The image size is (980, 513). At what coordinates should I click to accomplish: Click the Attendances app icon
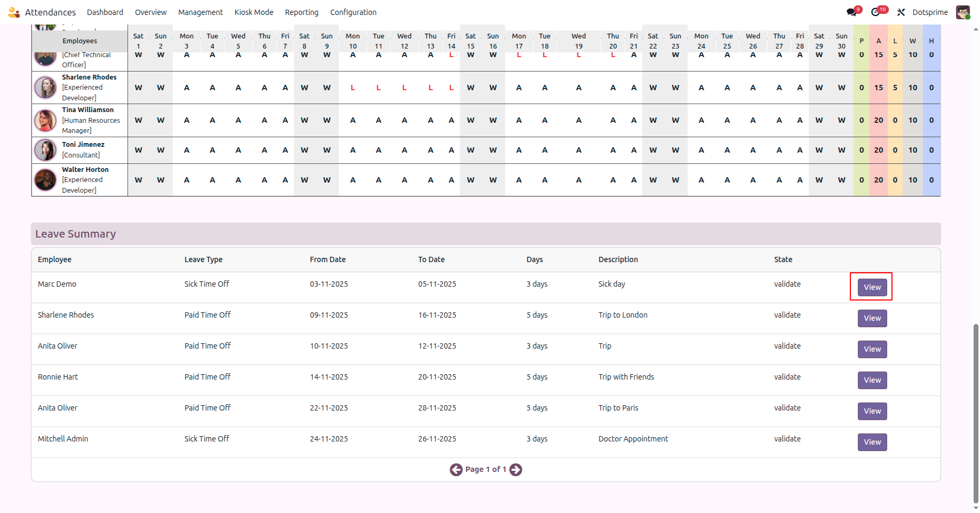click(13, 12)
